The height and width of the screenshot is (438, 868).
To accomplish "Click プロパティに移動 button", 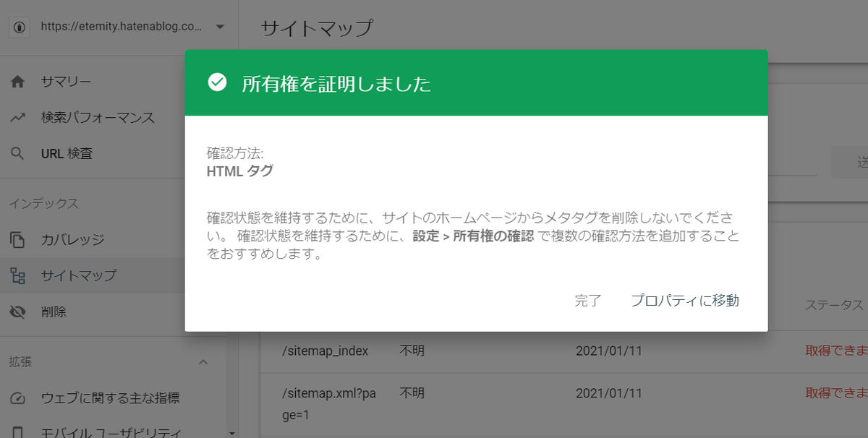I will click(685, 301).
